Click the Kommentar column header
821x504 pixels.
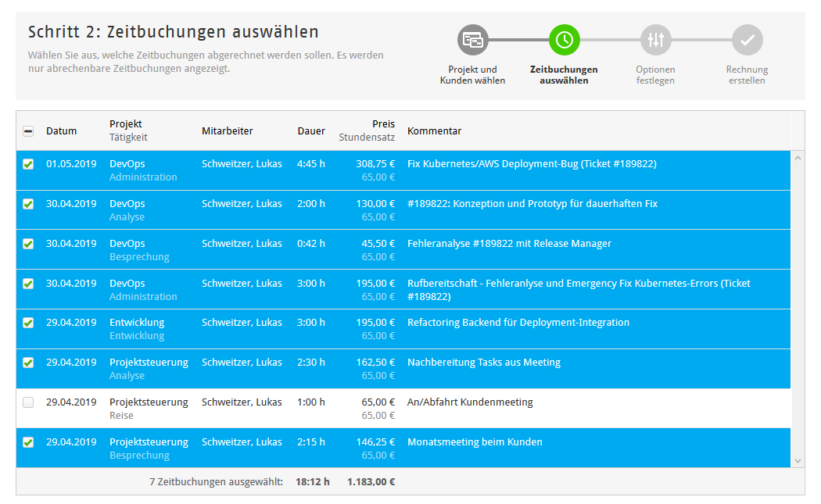click(x=434, y=131)
